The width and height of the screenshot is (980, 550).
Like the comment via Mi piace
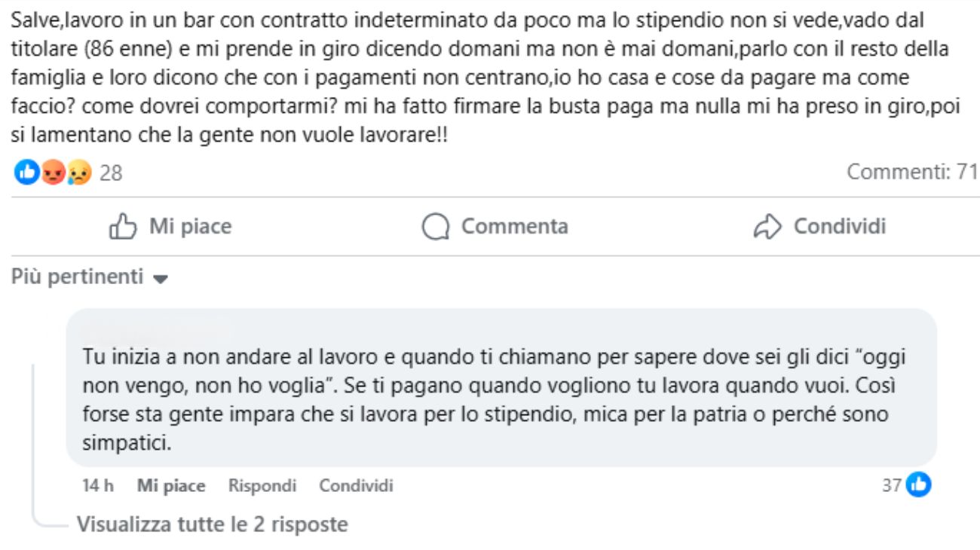[x=171, y=486]
